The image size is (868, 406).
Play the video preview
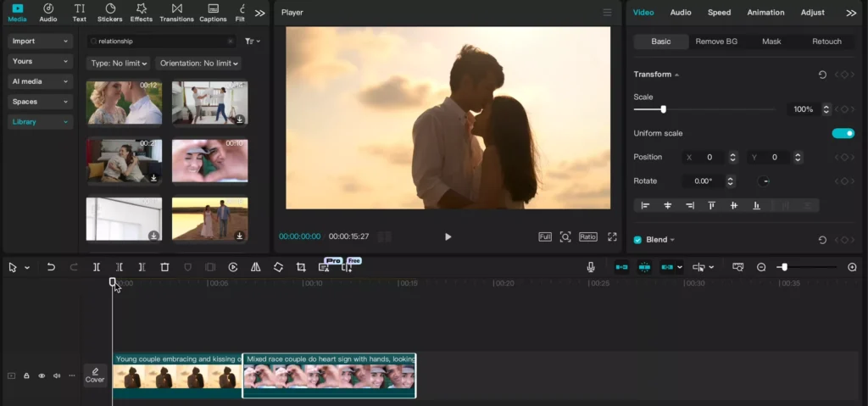(x=448, y=236)
